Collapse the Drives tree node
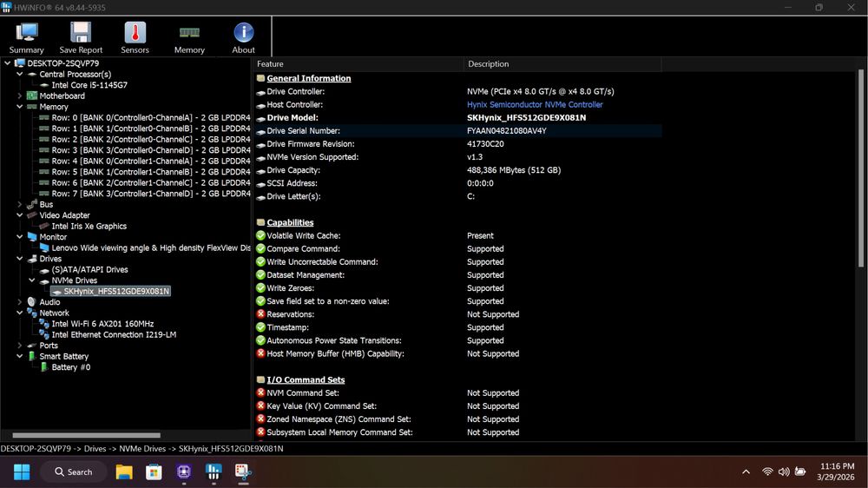Image resolution: width=868 pixels, height=488 pixels. pos(20,259)
